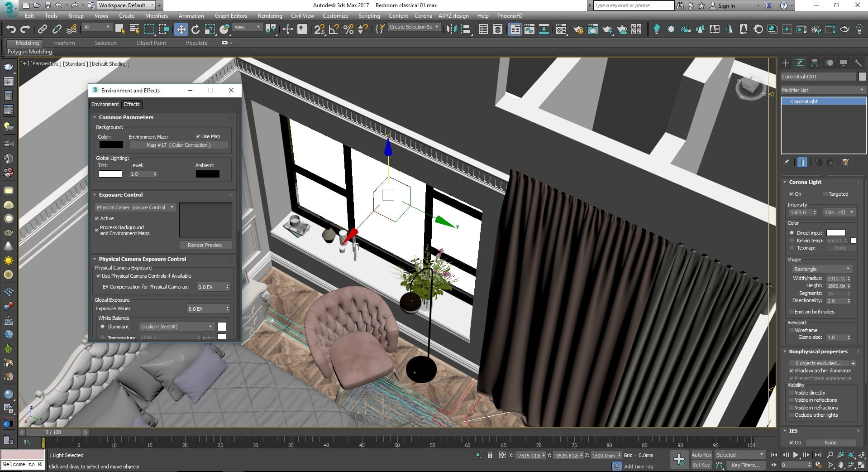Click the Background Color swatch
This screenshot has height=472, width=868.
(x=110, y=144)
